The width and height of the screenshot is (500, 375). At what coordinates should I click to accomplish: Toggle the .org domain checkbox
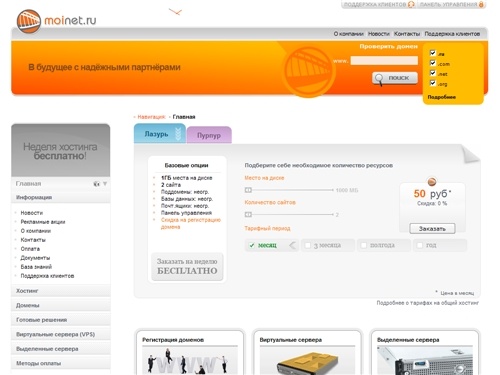tap(433, 83)
